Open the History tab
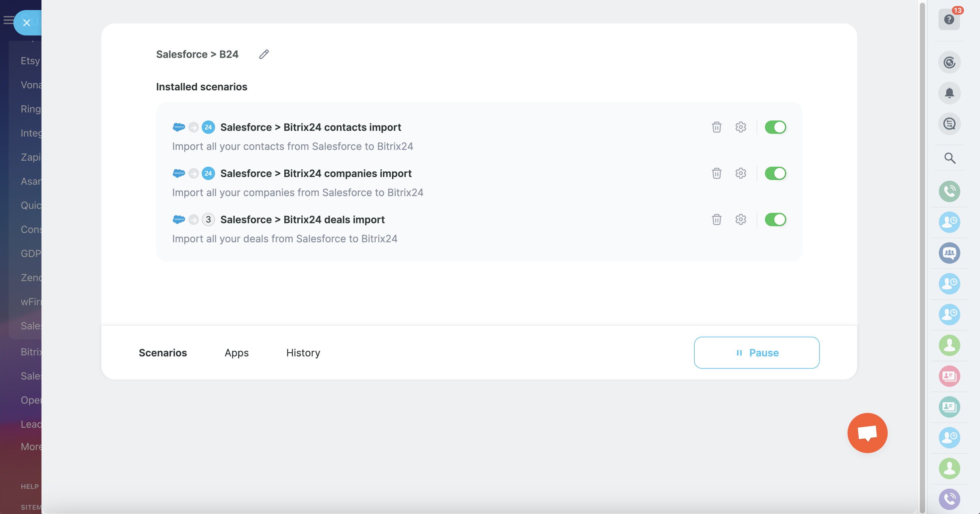The image size is (980, 514). tap(303, 353)
